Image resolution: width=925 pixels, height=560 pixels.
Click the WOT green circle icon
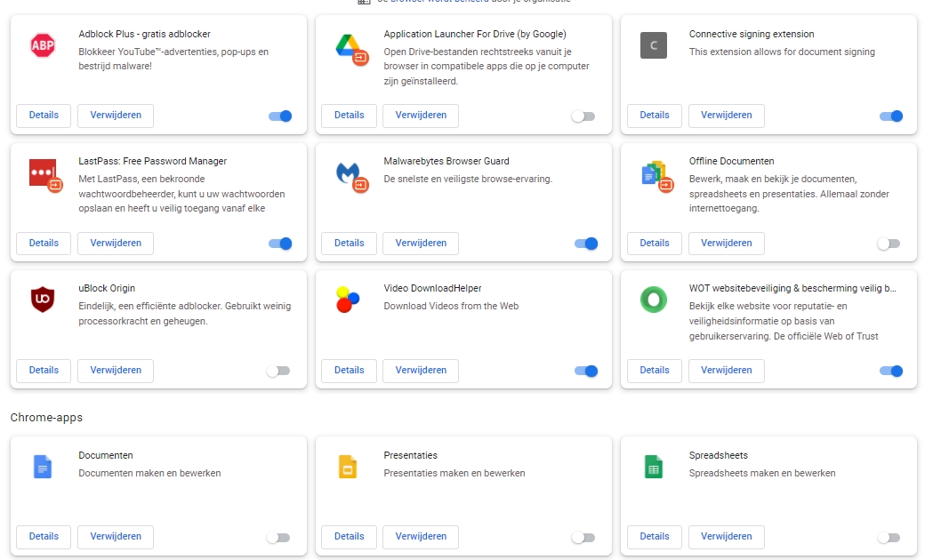pyautogui.click(x=653, y=300)
